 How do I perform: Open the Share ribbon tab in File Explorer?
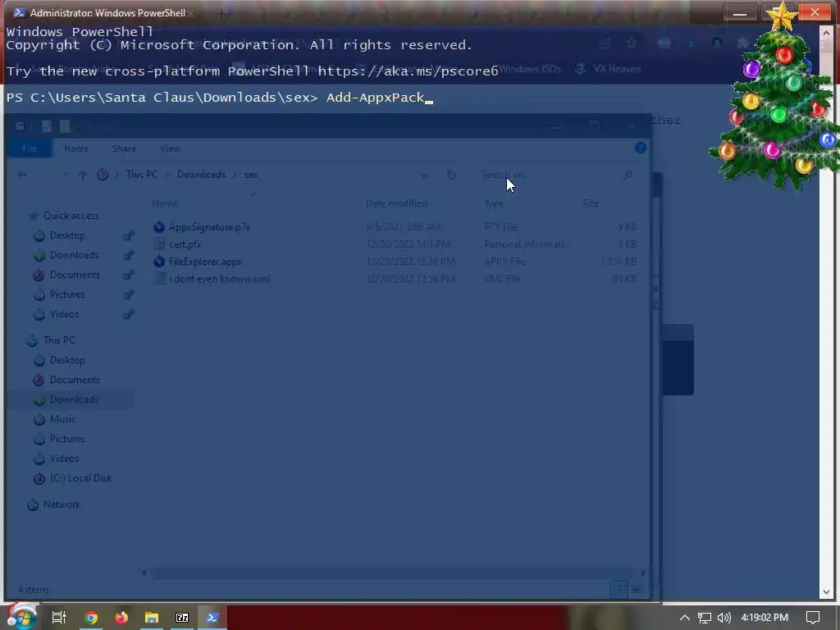pyautogui.click(x=124, y=148)
